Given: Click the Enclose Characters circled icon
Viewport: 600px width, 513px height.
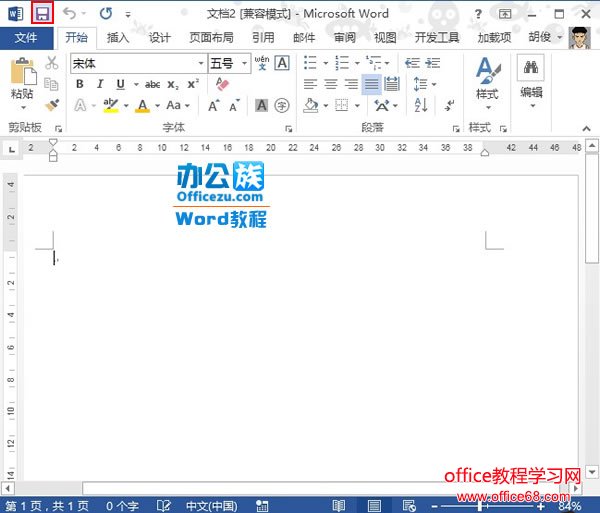Looking at the screenshot, I should (282, 105).
